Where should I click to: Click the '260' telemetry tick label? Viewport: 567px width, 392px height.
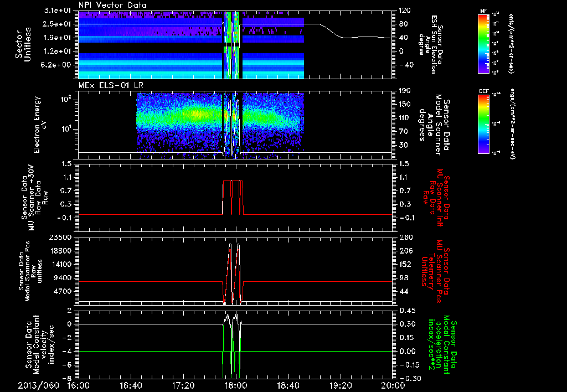405,237
